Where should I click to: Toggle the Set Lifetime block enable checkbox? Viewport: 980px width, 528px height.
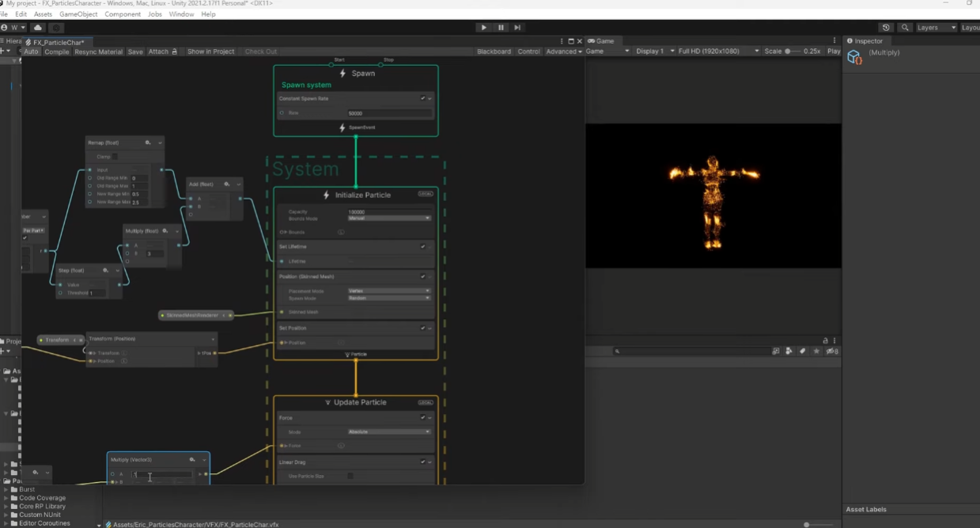coord(423,246)
